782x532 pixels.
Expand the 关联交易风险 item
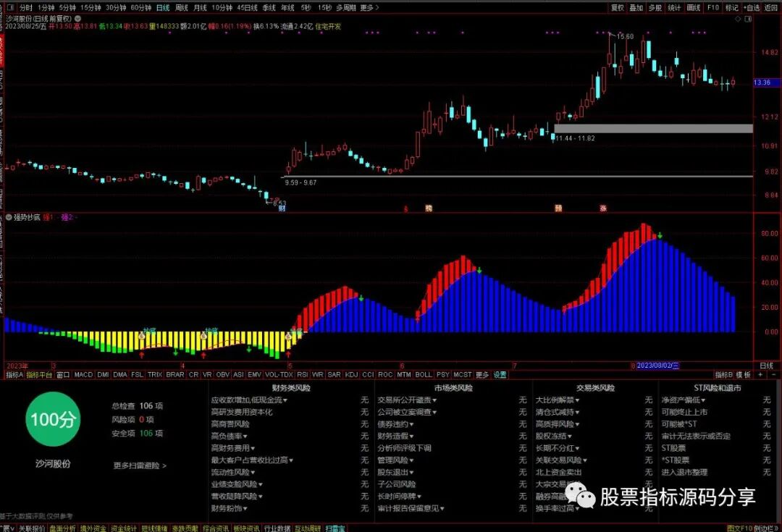pos(562,460)
